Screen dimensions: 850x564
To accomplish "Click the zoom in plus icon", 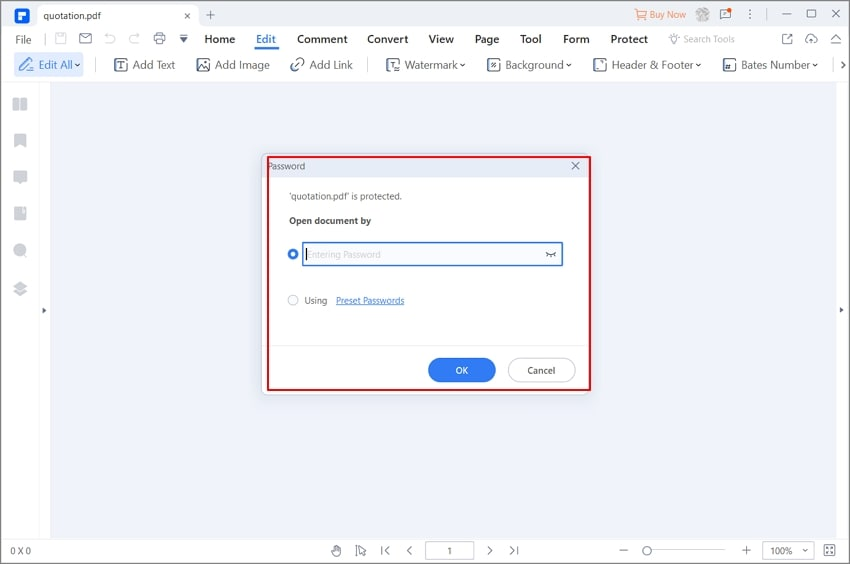I will 746,550.
